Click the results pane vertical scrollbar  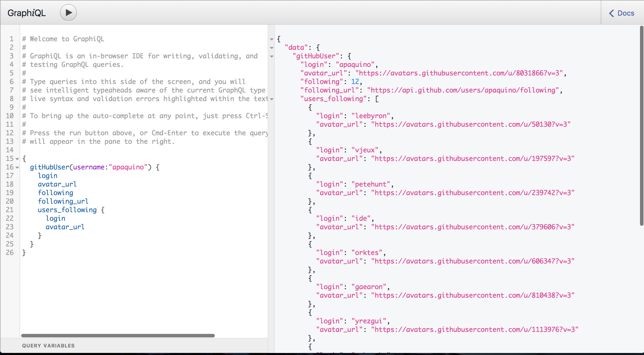point(641,126)
